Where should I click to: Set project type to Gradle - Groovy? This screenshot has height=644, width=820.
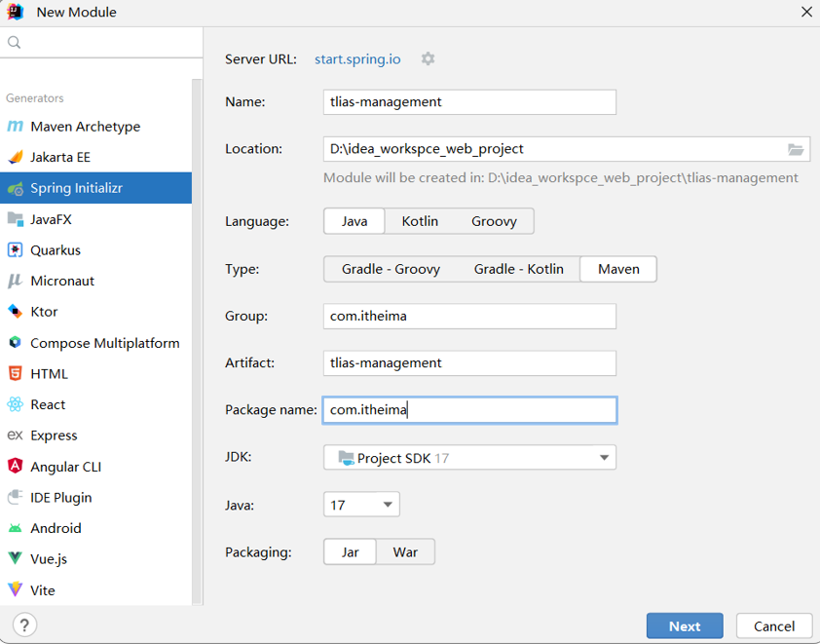391,269
